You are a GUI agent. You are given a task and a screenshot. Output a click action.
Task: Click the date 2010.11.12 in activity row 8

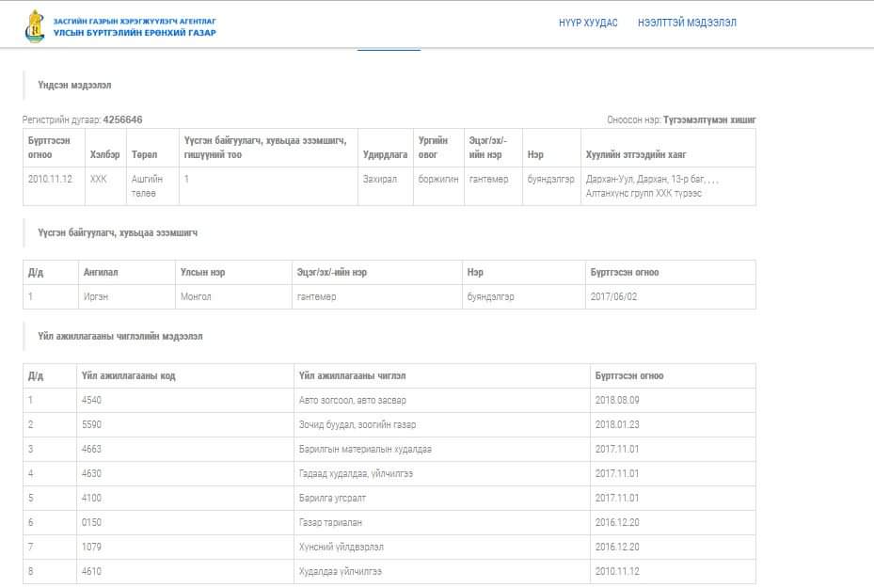[617, 572]
